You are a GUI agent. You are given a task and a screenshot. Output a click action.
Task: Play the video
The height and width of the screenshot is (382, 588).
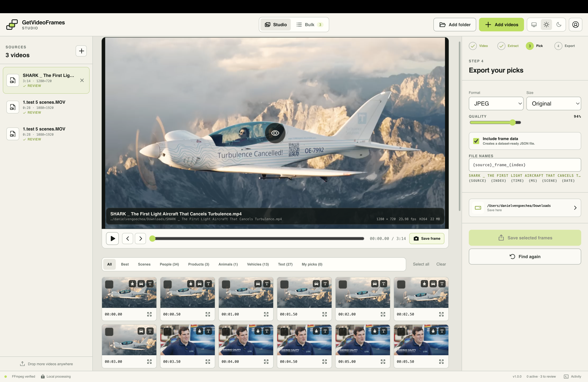tap(112, 238)
